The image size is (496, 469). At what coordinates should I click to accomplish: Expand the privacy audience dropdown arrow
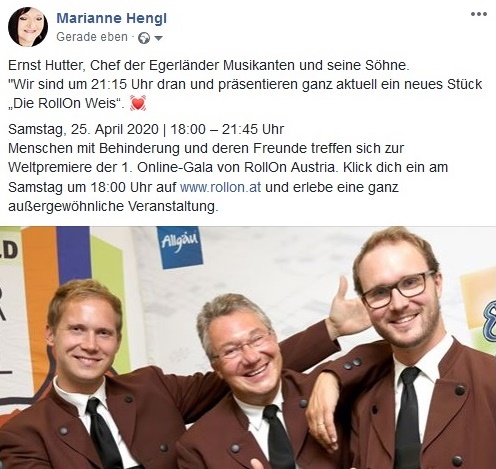click(158, 38)
